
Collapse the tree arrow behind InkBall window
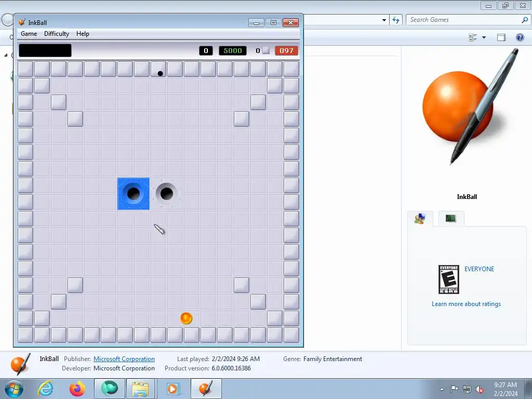[6, 55]
